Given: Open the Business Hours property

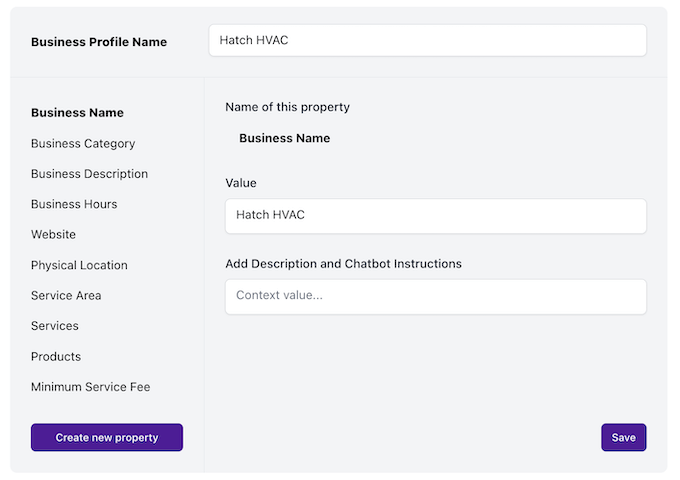Looking at the screenshot, I should point(74,204).
